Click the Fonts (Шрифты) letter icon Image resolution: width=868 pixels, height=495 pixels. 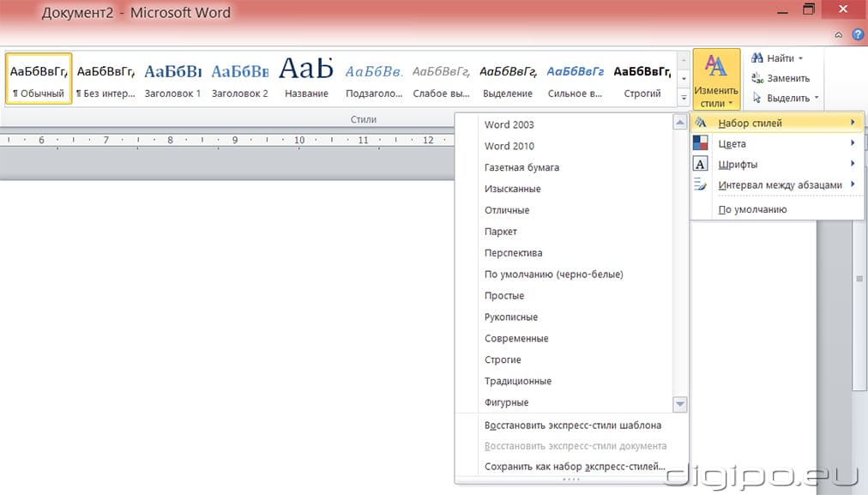(x=700, y=164)
